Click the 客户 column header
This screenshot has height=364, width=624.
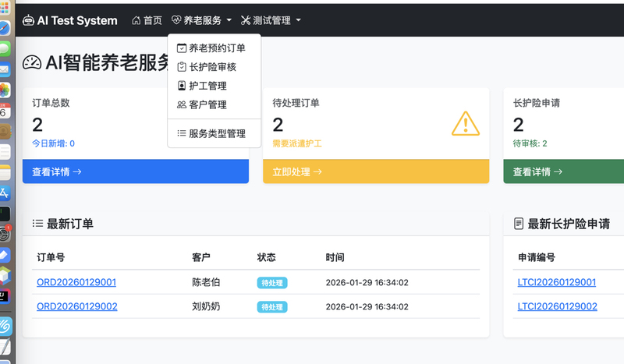[x=201, y=257]
